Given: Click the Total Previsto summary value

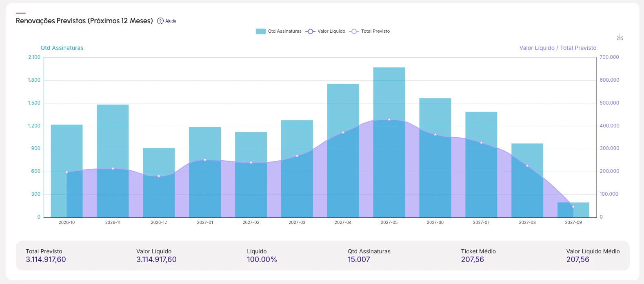Looking at the screenshot, I should point(46,259).
